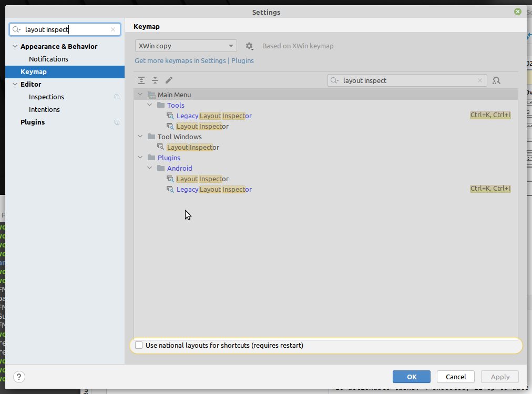Collapse the Tool Windows tree node
Screen dimensions: 532x394
tap(140, 136)
